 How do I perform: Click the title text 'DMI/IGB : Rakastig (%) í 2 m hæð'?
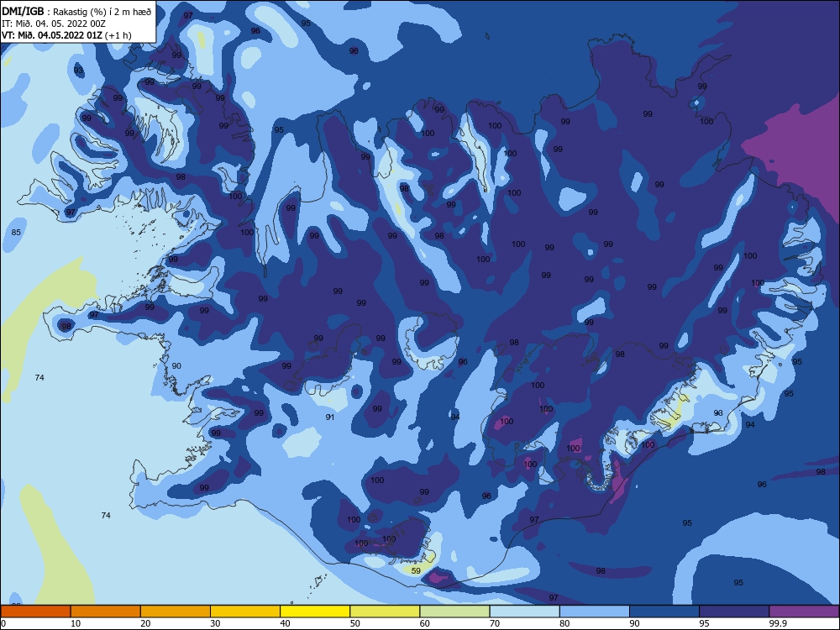click(x=76, y=11)
